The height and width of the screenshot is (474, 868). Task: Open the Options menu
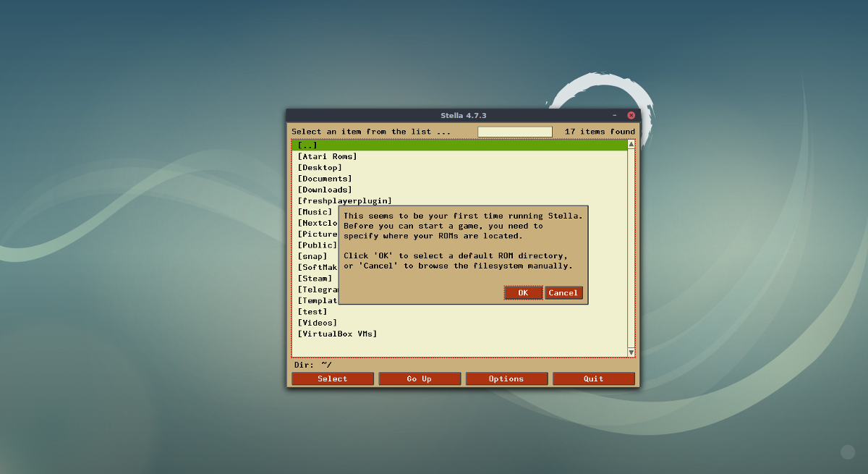[506, 378]
